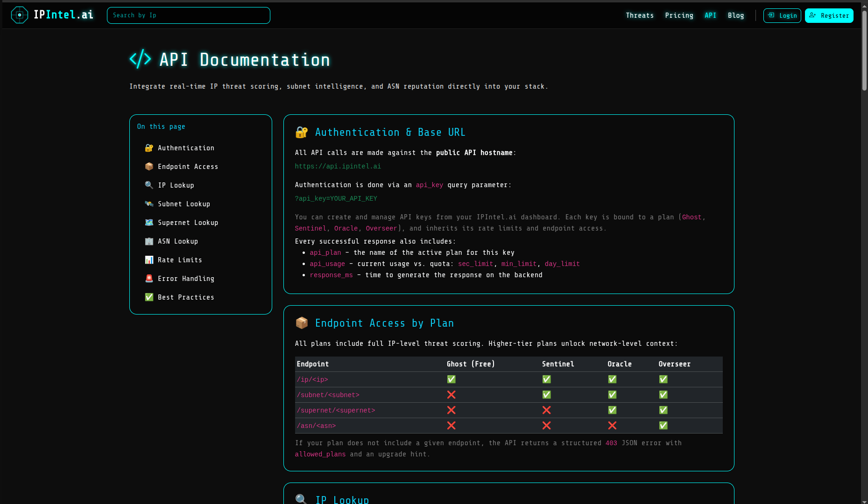The height and width of the screenshot is (504, 868).
Task: Click the map icon beside Supernet Lookup
Action: pyautogui.click(x=149, y=223)
